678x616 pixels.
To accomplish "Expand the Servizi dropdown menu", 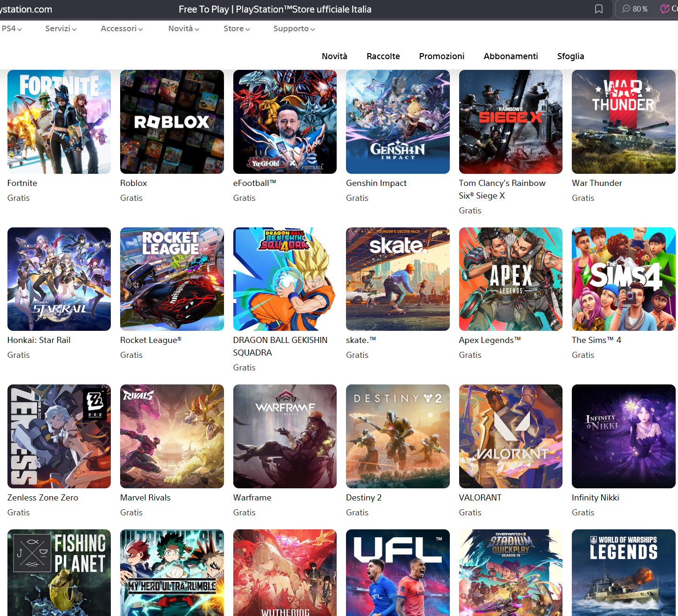I will pos(61,28).
